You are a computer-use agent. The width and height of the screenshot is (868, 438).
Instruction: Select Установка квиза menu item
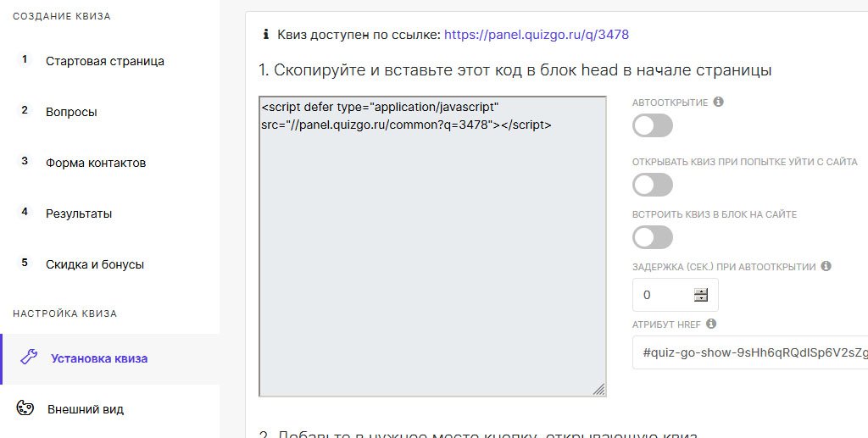coord(99,359)
